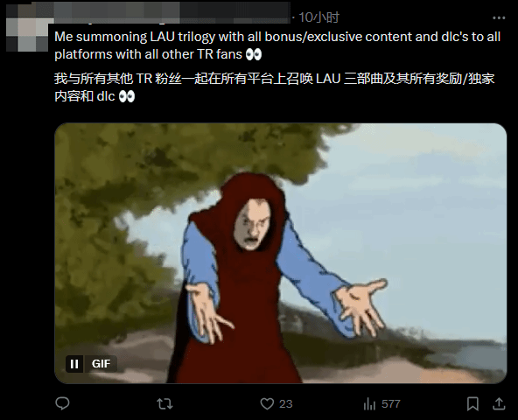Open the 10小时 timestamp link
The width and height of the screenshot is (518, 420).
318,17
